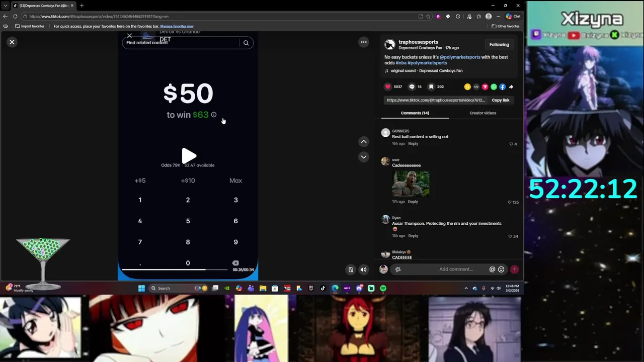
Task: Post the comment with the red arrow button
Action: (514, 269)
